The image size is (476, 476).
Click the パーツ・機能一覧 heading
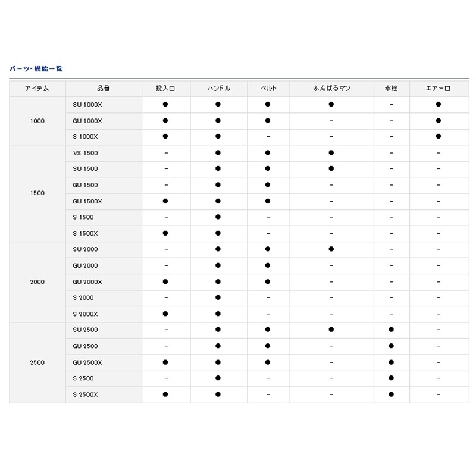(36, 69)
